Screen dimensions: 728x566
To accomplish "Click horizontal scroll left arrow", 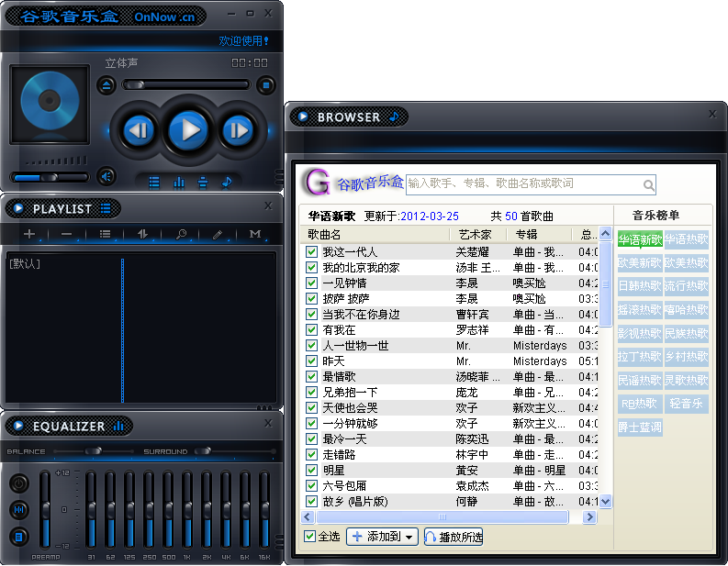I will coord(308,516).
